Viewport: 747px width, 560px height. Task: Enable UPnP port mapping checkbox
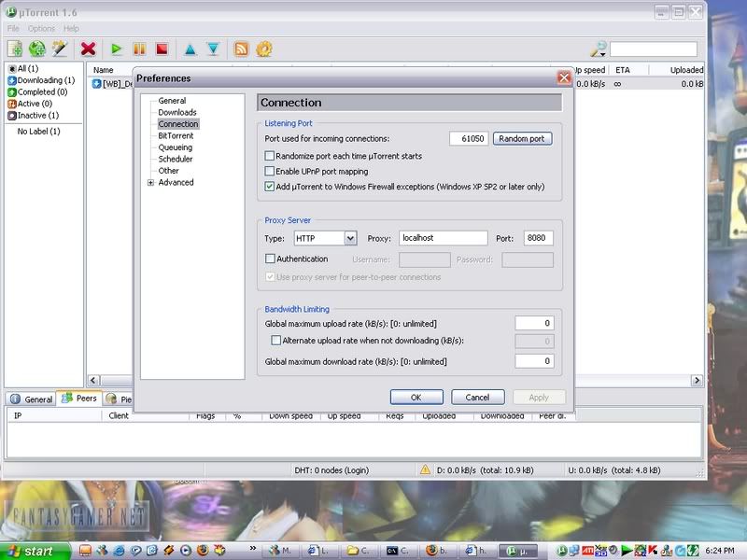(x=270, y=172)
